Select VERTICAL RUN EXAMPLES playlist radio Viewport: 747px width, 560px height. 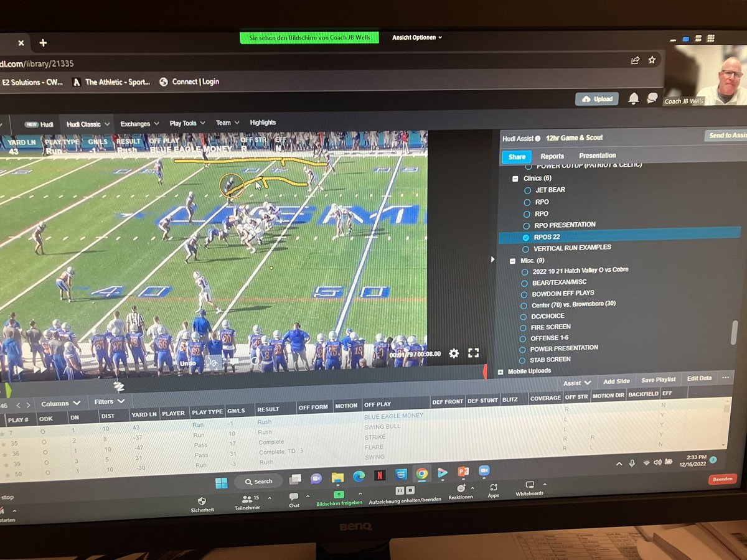[x=527, y=248]
